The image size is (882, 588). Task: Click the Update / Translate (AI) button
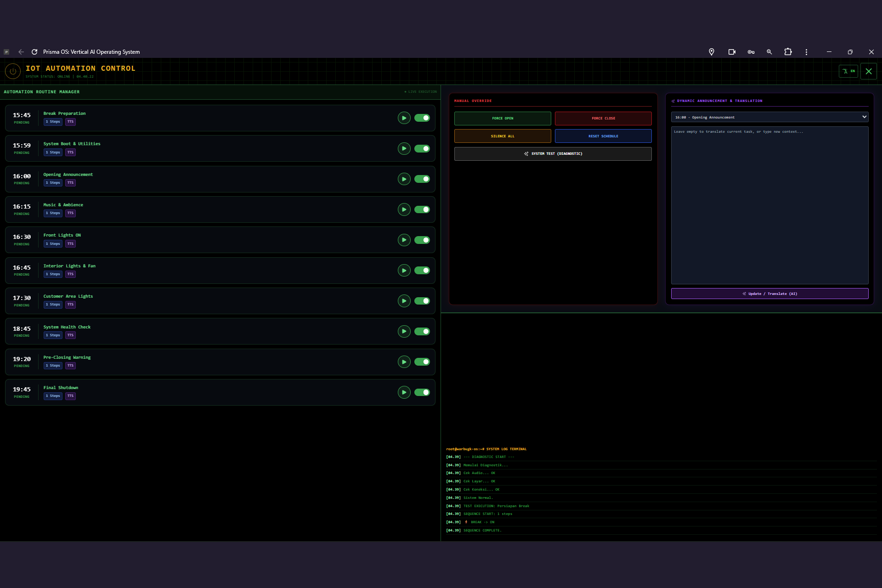[x=769, y=294]
